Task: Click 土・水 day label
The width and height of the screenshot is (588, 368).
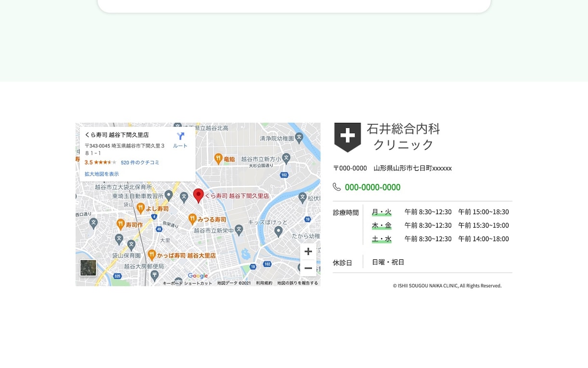Action: pos(382,239)
